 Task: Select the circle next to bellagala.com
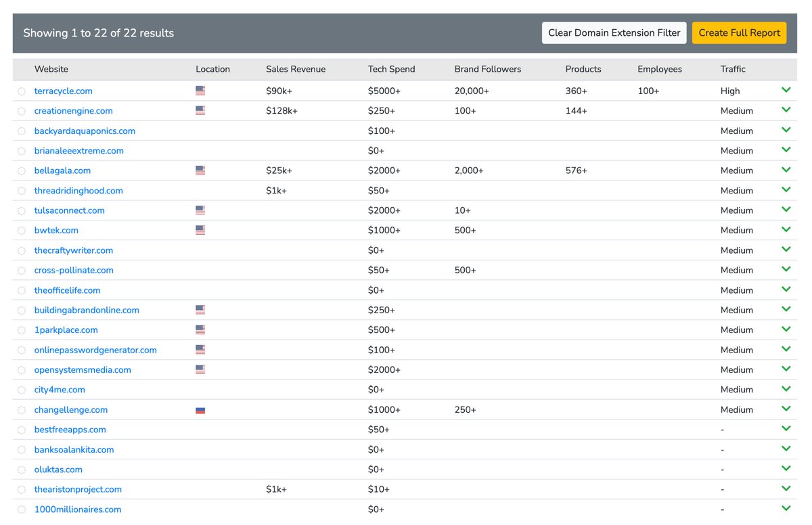click(22, 171)
